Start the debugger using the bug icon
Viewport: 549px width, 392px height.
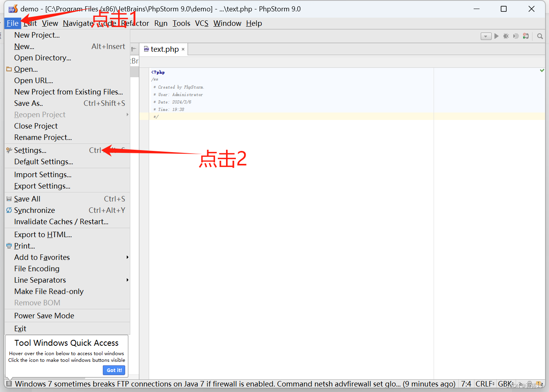point(506,36)
